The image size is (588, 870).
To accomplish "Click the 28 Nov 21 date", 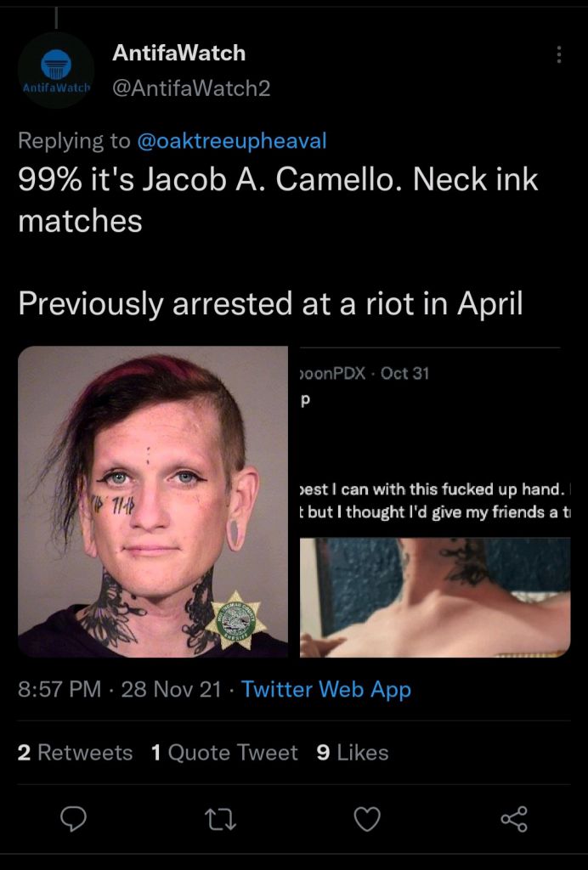I will click(x=171, y=690).
